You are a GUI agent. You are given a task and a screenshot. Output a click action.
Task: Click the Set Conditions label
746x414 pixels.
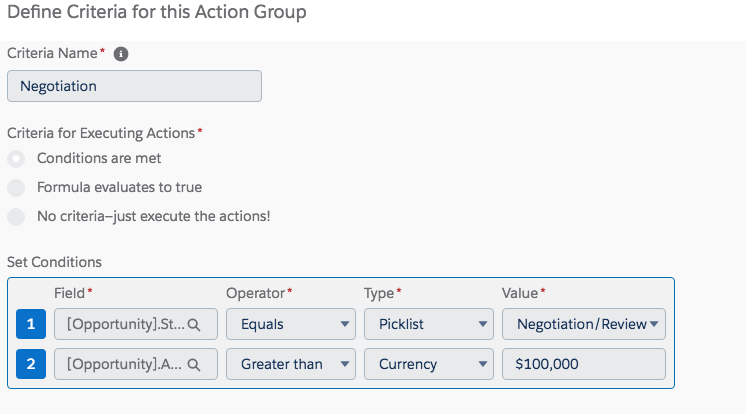(x=54, y=262)
